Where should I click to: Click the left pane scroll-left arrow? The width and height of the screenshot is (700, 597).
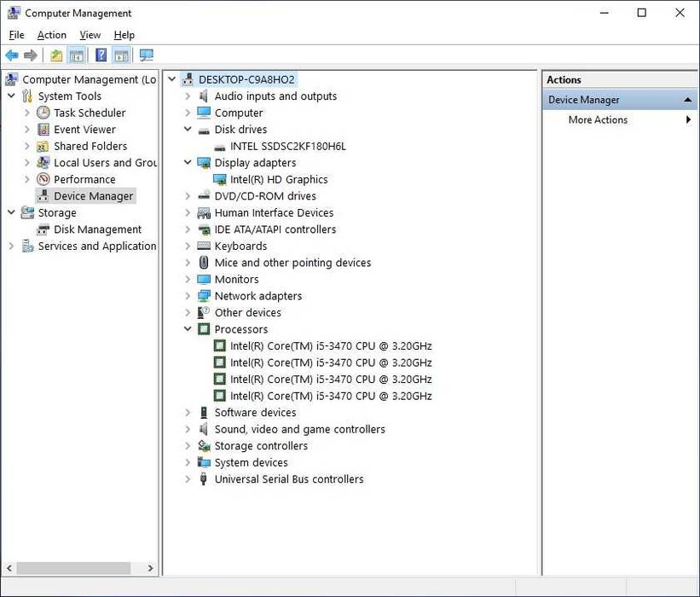click(9, 568)
